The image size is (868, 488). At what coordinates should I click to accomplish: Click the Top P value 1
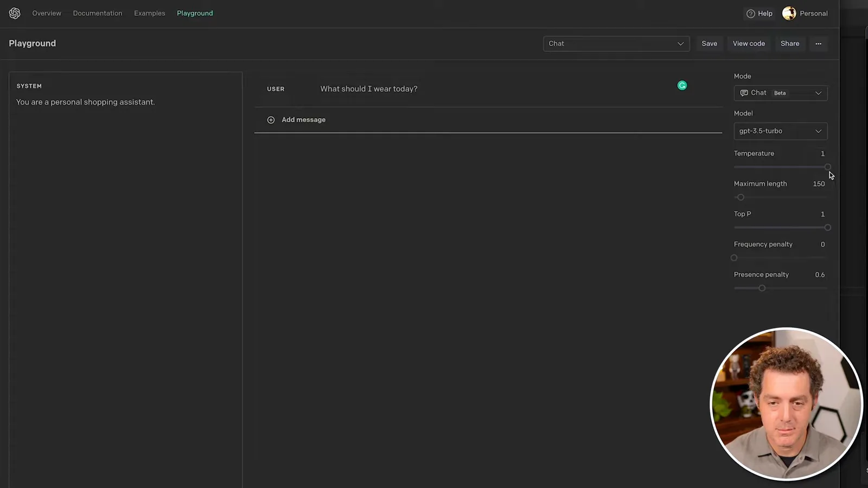822,214
